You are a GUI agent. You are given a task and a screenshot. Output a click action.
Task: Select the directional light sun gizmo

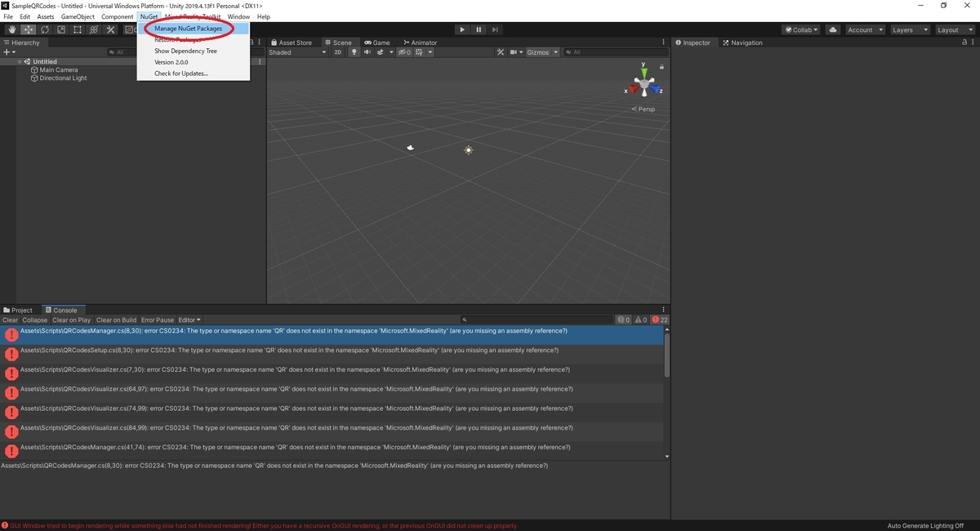click(x=468, y=150)
